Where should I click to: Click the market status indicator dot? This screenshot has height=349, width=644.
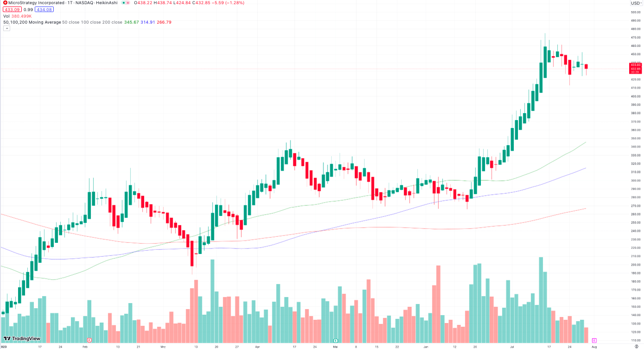pos(124,3)
